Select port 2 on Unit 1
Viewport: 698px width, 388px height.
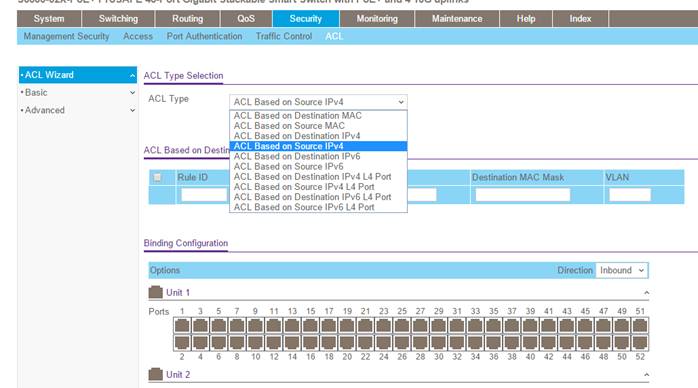(x=182, y=343)
